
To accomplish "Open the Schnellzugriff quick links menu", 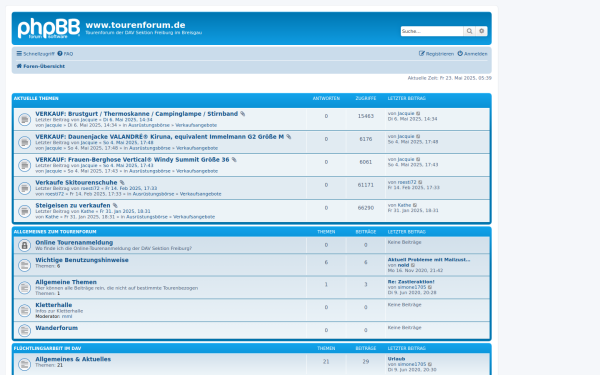I will tap(36, 54).
